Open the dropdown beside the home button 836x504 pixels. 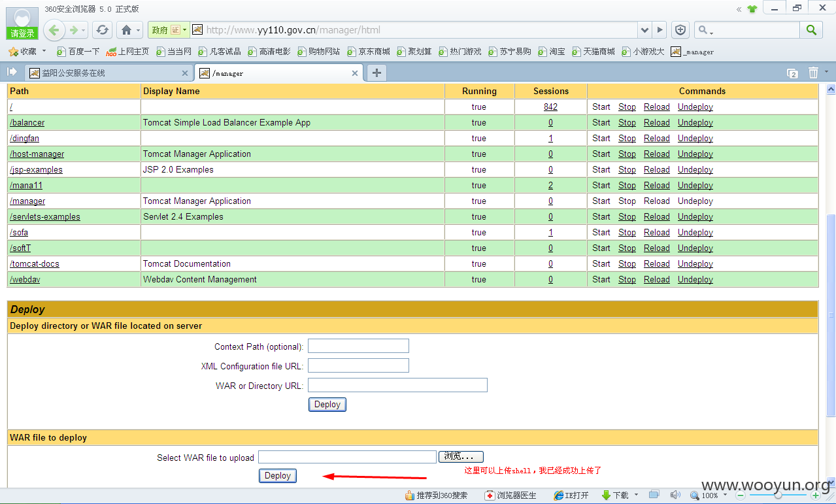pyautogui.click(x=138, y=31)
